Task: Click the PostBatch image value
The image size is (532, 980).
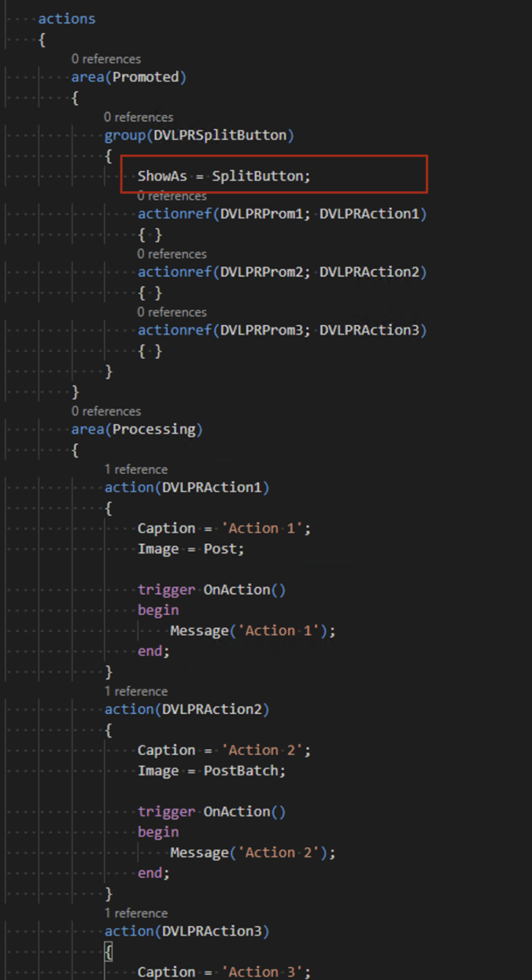Action: point(243,771)
